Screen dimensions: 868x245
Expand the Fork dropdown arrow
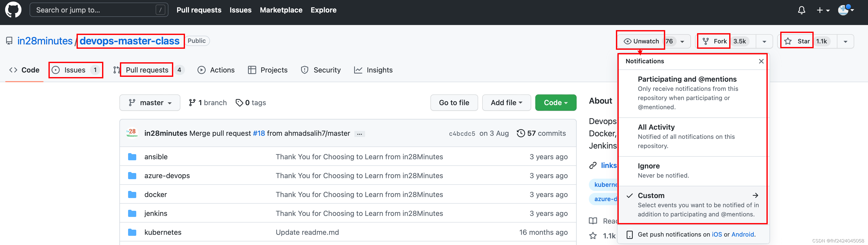764,41
